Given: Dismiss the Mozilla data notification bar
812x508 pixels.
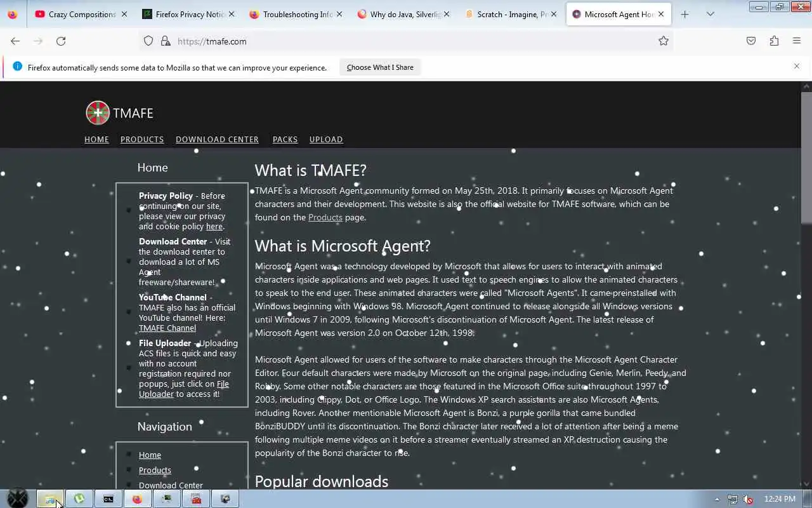Looking at the screenshot, I should pyautogui.click(x=797, y=66).
